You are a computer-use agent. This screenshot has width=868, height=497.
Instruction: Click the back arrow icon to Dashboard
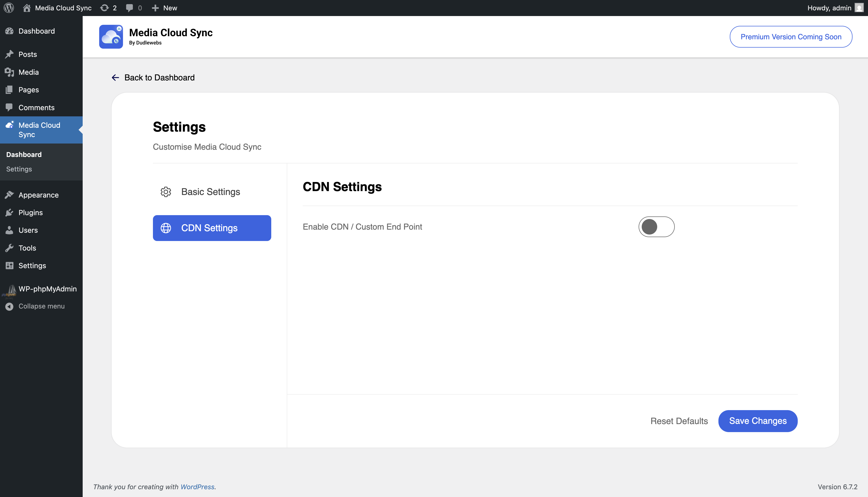[x=115, y=78]
